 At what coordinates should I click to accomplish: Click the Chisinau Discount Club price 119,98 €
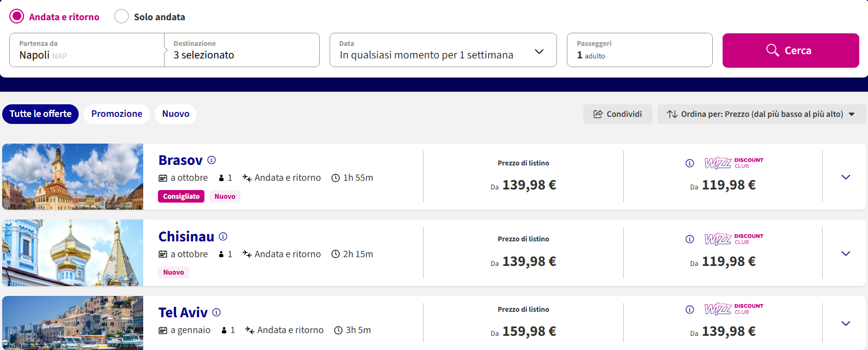729,262
